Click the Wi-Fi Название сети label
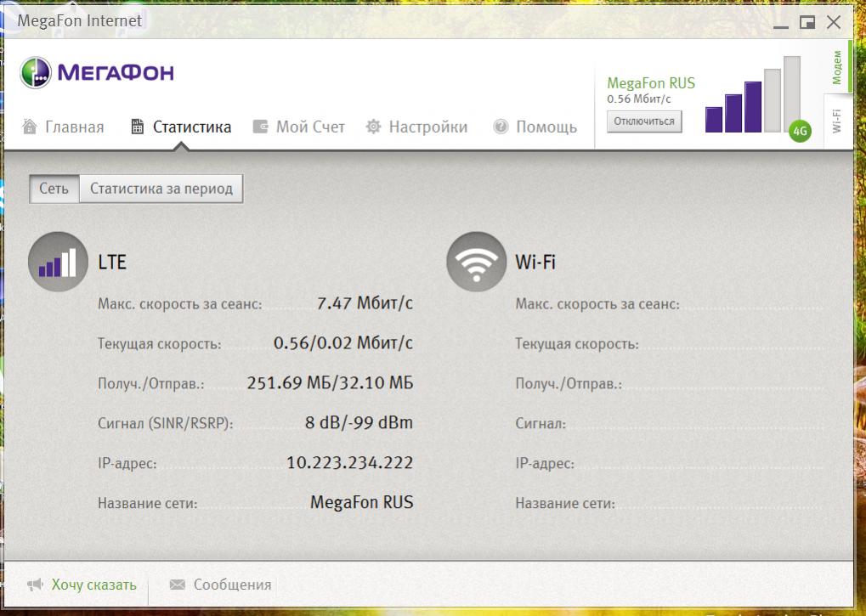This screenshot has height=616, width=866. (565, 503)
